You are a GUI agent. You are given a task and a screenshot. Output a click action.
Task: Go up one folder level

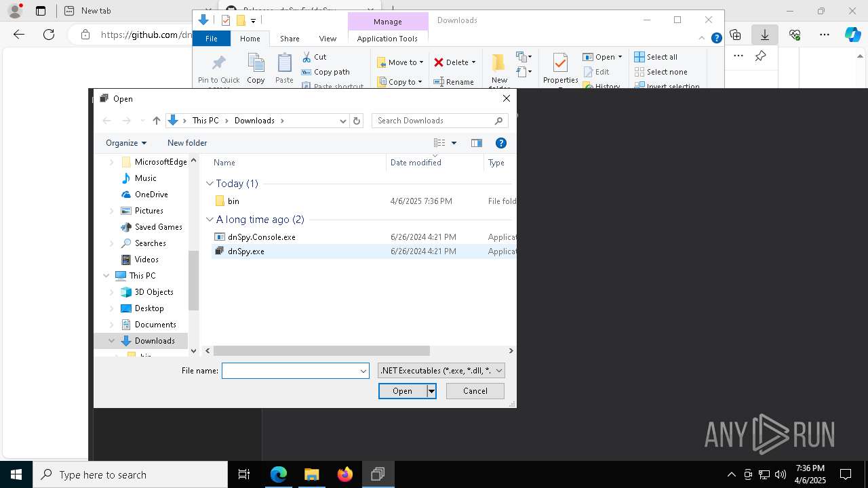[x=157, y=121]
